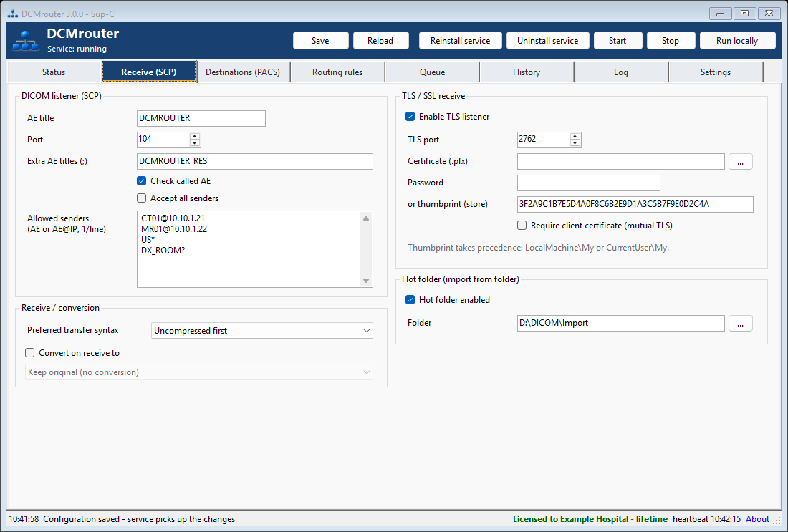788x532 pixels.
Task: Click the TLS port field
Action: coord(544,139)
